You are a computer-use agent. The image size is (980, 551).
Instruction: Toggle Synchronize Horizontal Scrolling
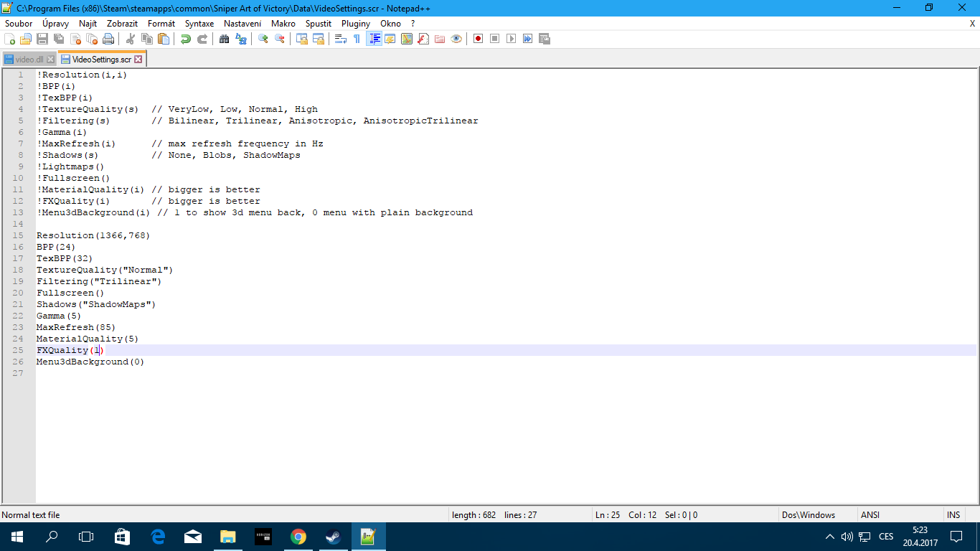coord(319,39)
